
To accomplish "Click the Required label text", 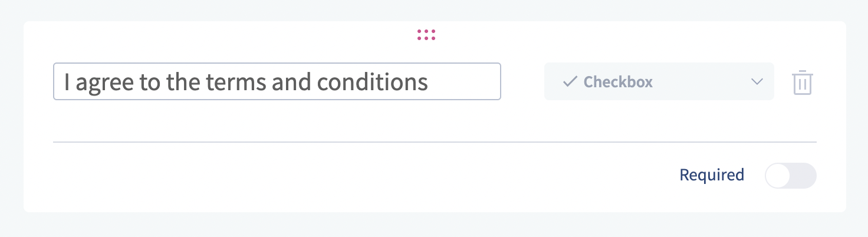I will tap(712, 175).
